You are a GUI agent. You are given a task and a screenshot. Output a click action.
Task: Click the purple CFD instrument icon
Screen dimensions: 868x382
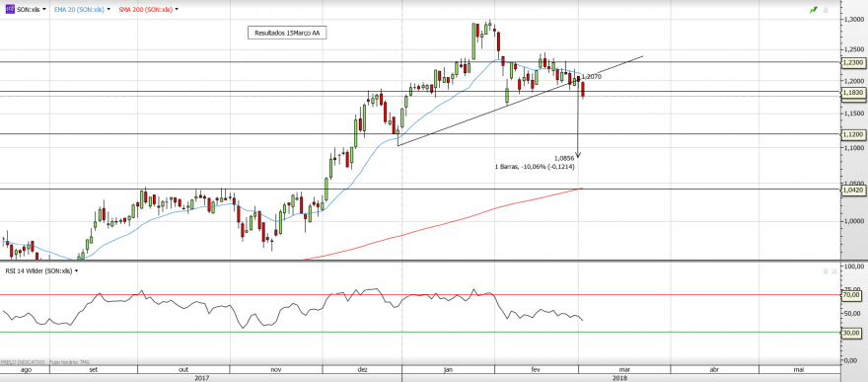coord(10,10)
